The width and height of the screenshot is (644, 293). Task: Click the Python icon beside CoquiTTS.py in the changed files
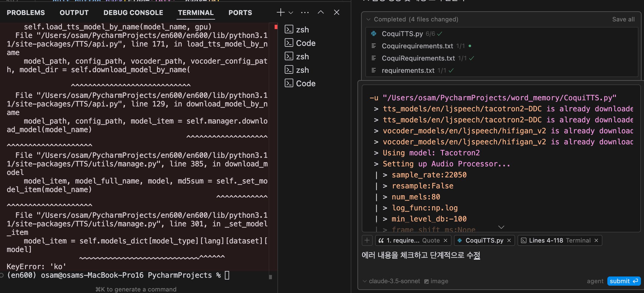click(x=374, y=34)
